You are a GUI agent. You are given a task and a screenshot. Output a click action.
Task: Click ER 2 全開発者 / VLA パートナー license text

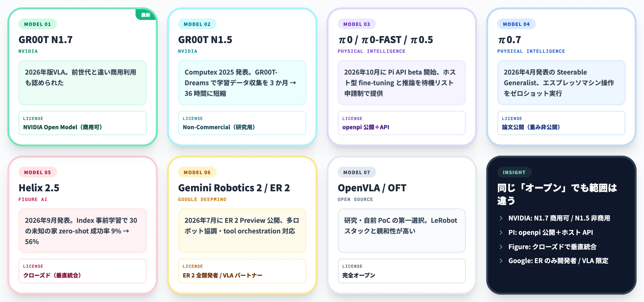[x=222, y=275]
